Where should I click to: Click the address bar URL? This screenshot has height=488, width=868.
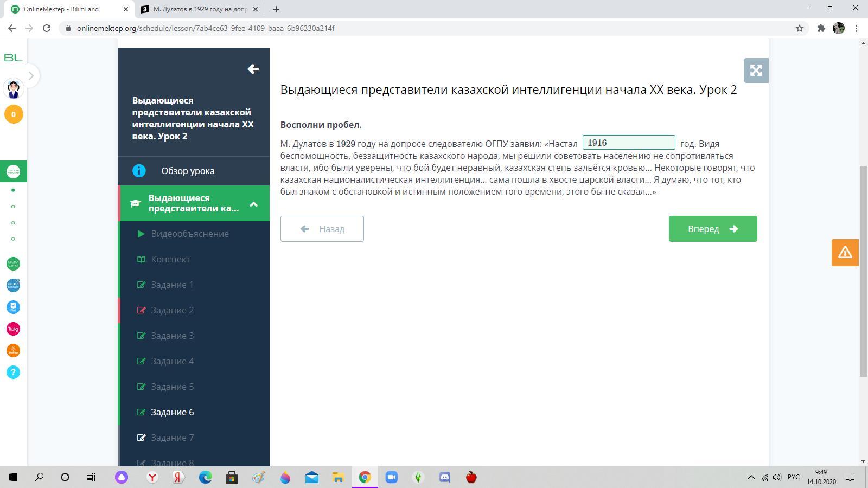click(206, 28)
